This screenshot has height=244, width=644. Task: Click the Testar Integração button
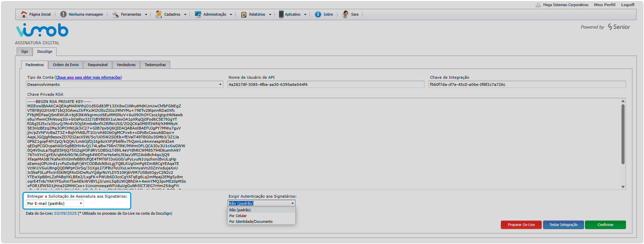[564, 225]
